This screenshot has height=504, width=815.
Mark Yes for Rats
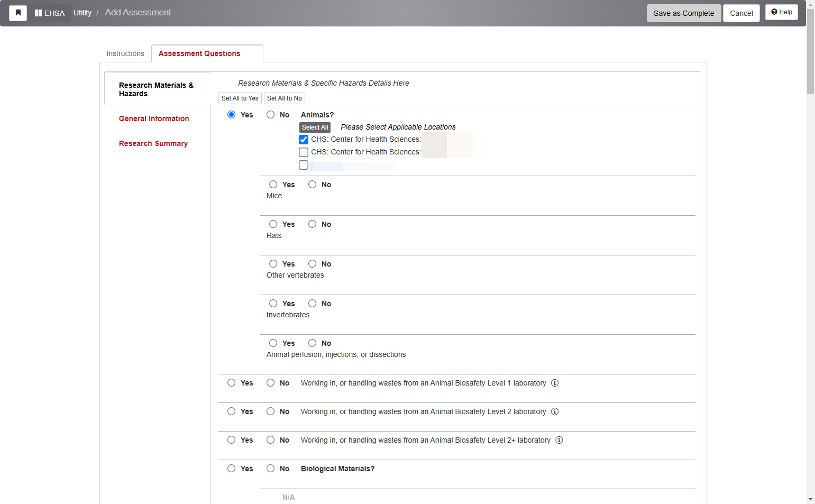273,224
